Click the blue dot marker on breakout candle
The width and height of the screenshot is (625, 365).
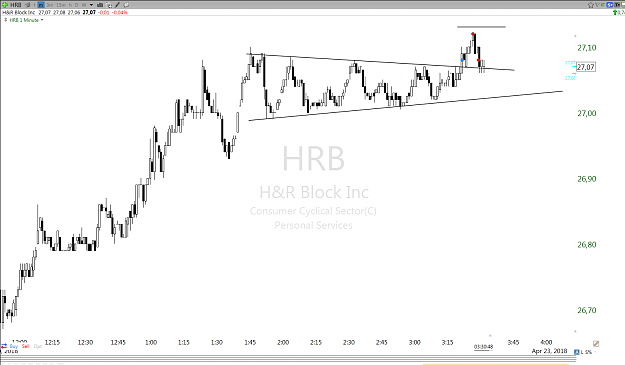(x=462, y=60)
